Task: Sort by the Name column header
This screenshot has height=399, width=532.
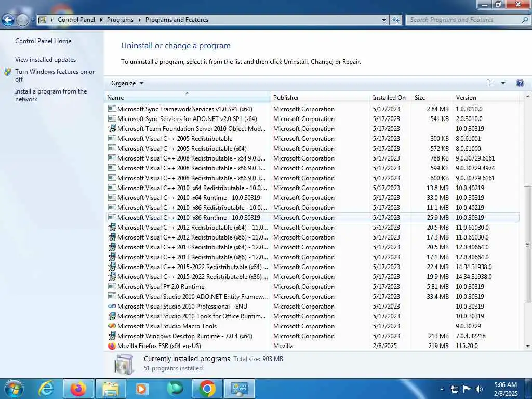Action: 187,97
